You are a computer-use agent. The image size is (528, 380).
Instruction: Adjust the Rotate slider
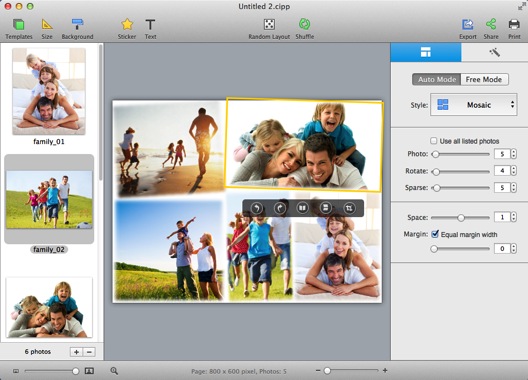point(460,171)
